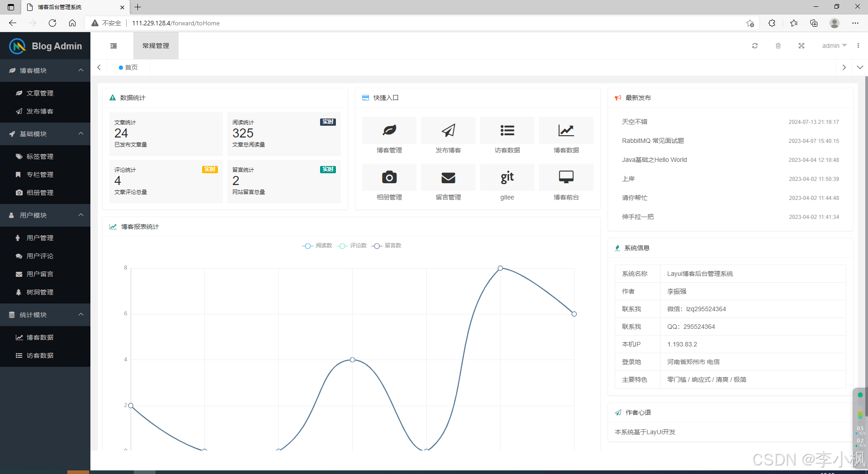
Task: Click the trash clear-cache icon in the header
Action: tap(778, 46)
